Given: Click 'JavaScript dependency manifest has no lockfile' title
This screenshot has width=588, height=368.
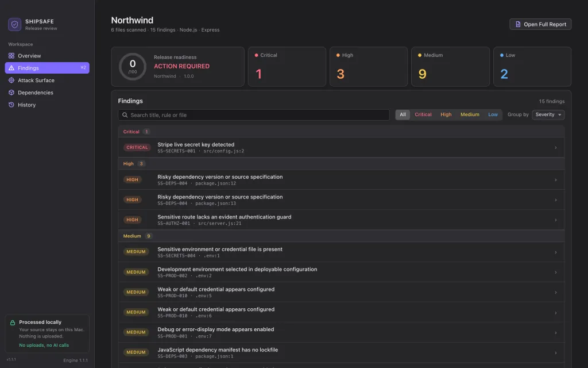Looking at the screenshot, I should click(218, 350).
